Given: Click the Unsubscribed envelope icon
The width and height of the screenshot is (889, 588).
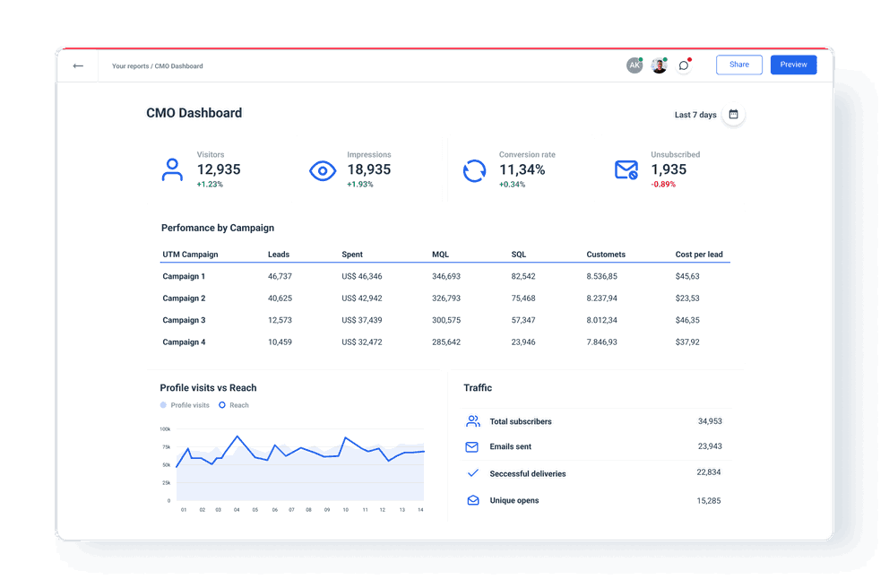Looking at the screenshot, I should (x=626, y=169).
